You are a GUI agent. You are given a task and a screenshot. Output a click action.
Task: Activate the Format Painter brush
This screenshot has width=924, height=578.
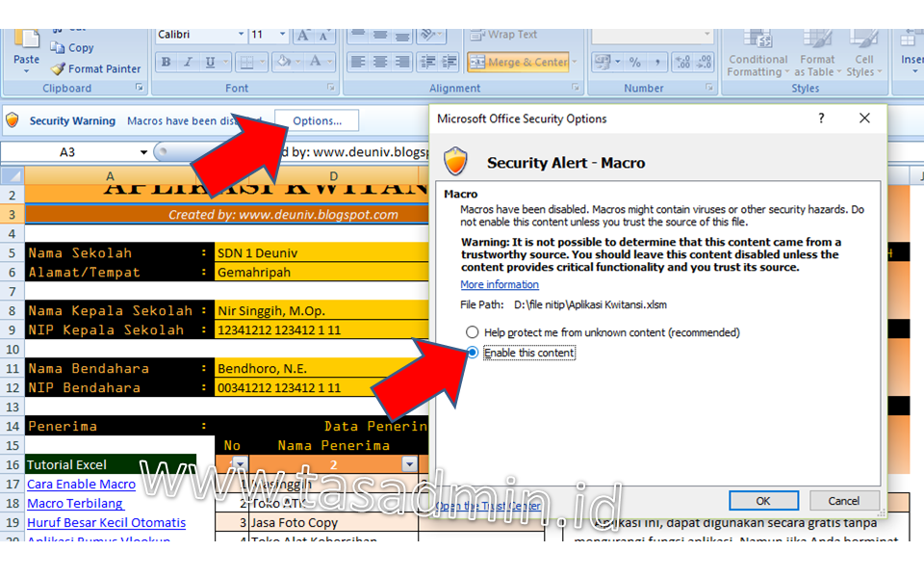[96, 69]
